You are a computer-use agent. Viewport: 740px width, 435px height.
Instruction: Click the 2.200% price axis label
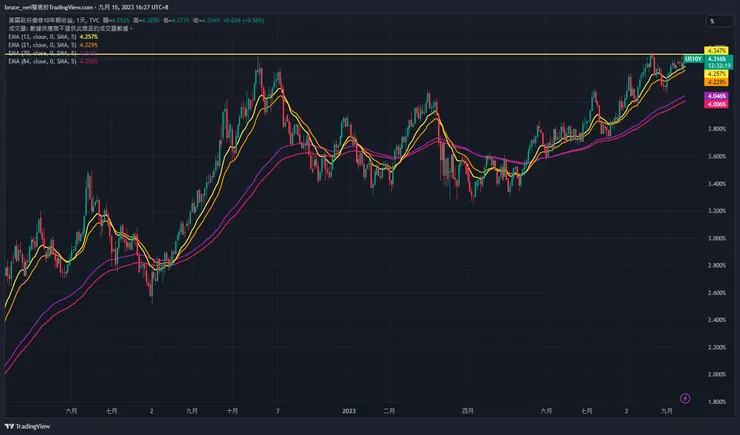tap(716, 347)
